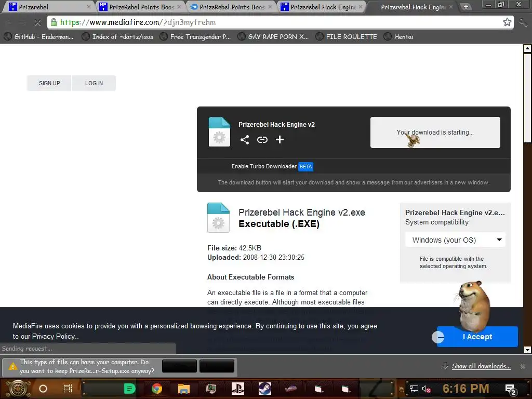Viewport: 532px width, 399px height.
Task: Open the Cortana circle on the taskbar
Action: pos(43,389)
